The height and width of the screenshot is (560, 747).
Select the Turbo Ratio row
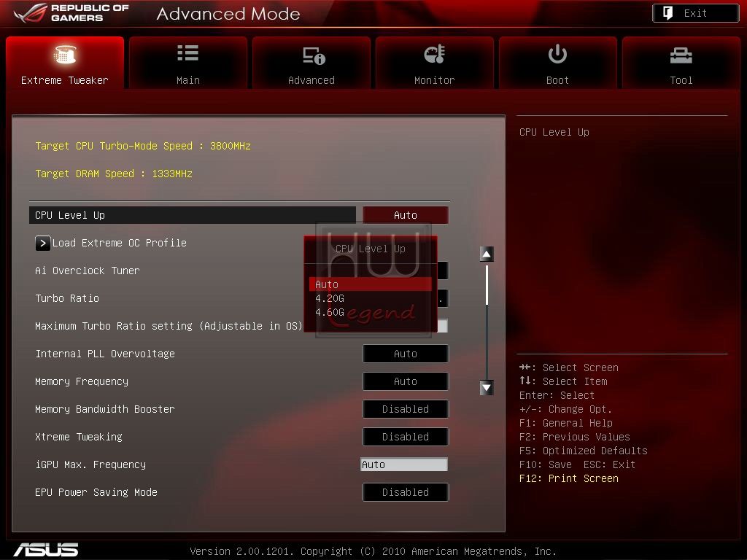point(67,298)
